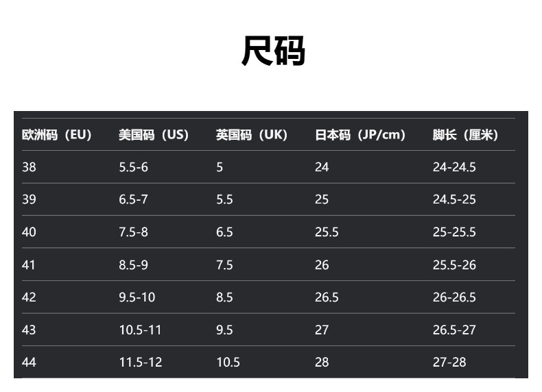Select the 欧洲码 (EU) column header

click(56, 135)
